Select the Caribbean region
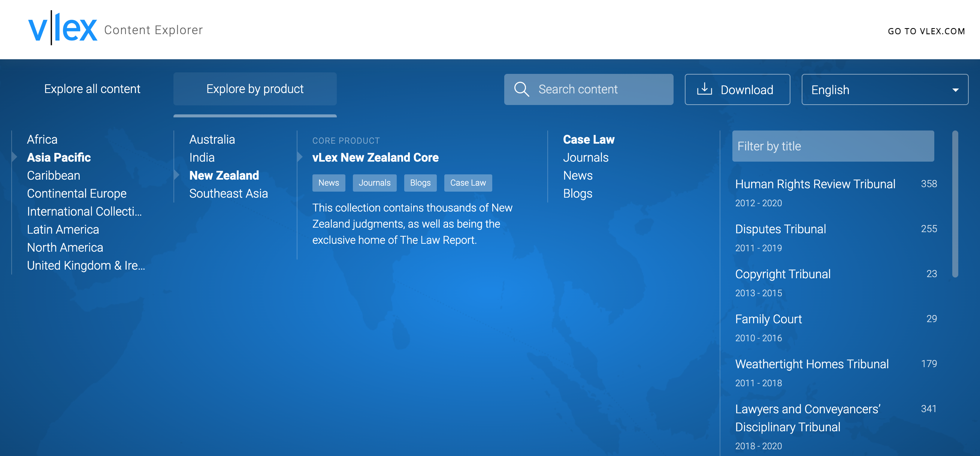Viewport: 980px width, 456px height. point(54,175)
